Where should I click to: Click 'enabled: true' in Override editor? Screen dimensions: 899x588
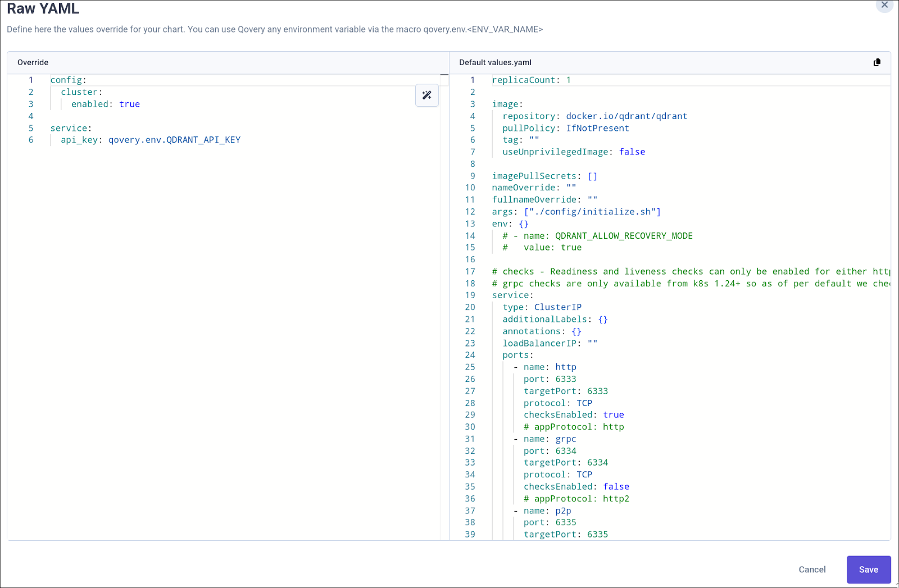pyautogui.click(x=106, y=104)
